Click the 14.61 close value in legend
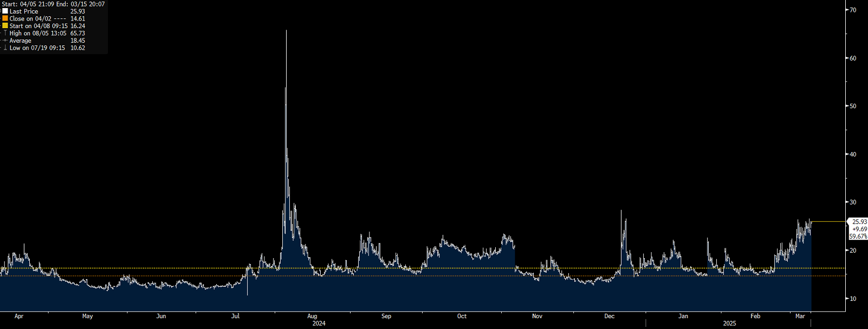This screenshot has width=868, height=329. [77, 18]
